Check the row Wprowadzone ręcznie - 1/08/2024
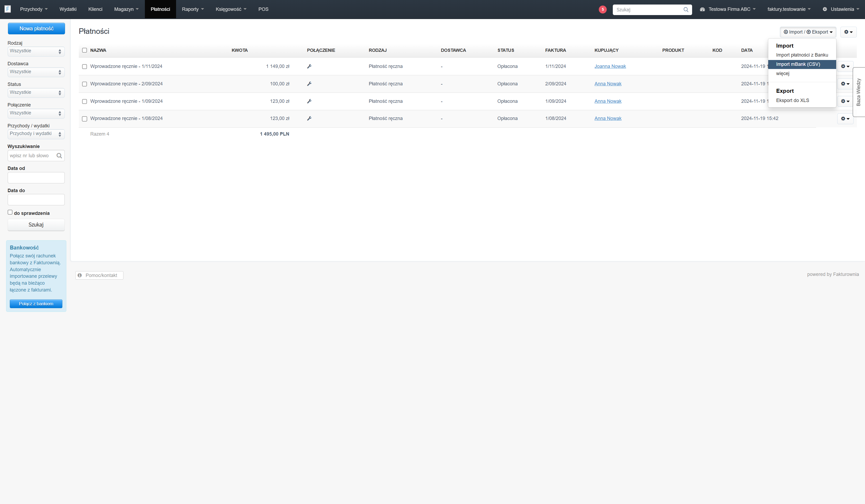This screenshot has width=865, height=504. pyautogui.click(x=84, y=119)
